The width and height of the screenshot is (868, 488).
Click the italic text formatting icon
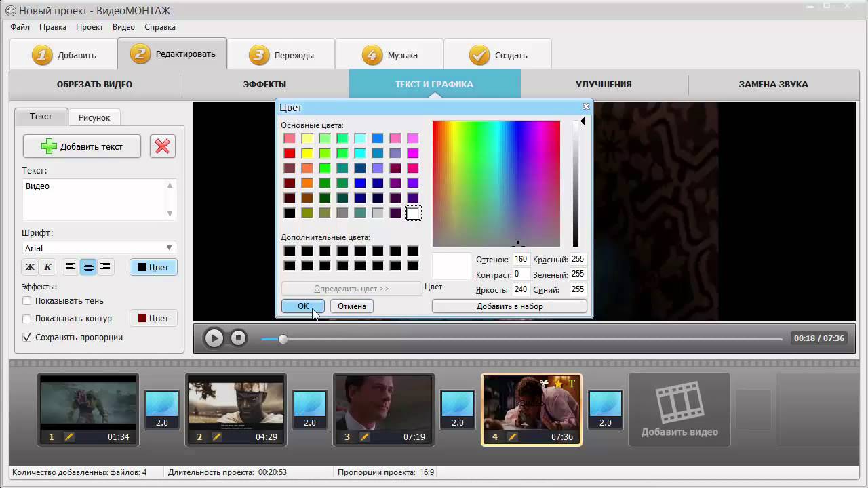click(47, 267)
